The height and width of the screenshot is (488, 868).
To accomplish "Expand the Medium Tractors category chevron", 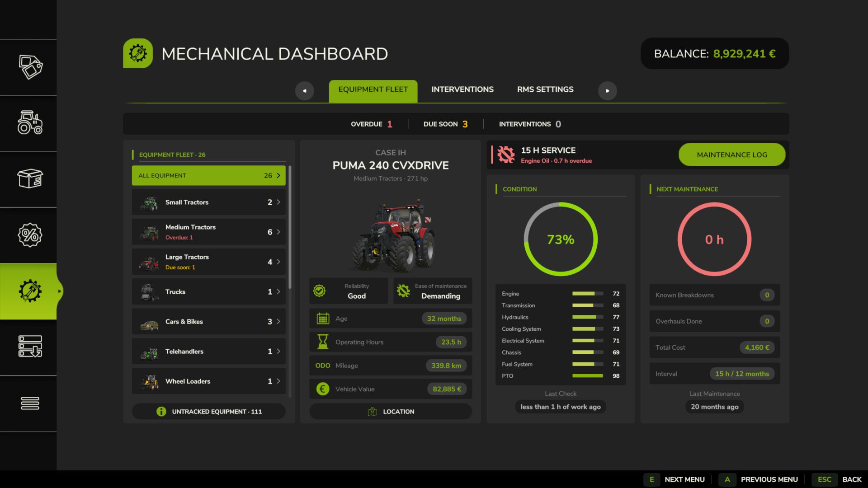I will 278,232.
